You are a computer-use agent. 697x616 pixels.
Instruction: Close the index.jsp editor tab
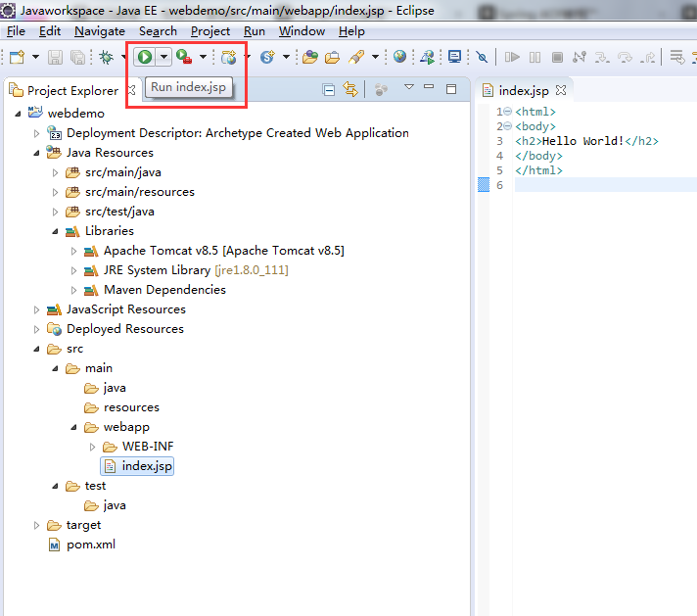561,90
